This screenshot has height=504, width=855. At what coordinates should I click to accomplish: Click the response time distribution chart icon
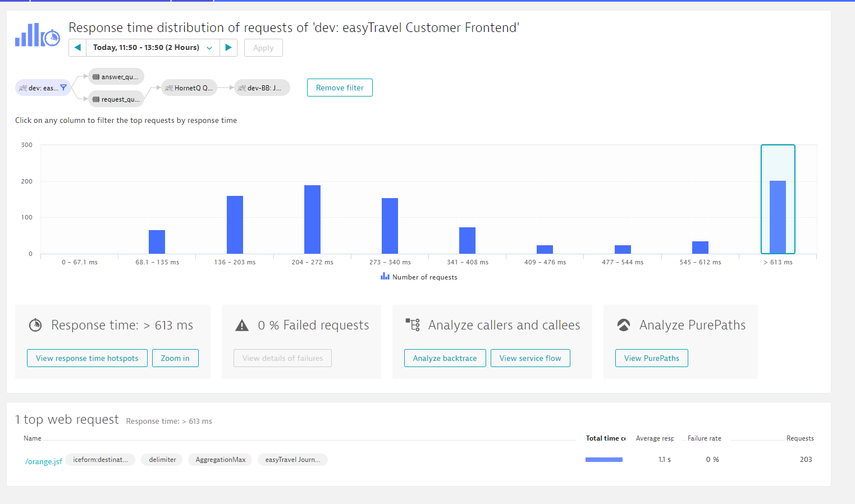[x=38, y=35]
